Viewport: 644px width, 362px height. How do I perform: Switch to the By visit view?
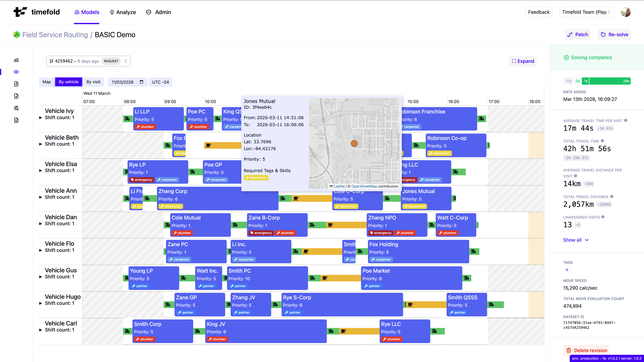click(93, 82)
